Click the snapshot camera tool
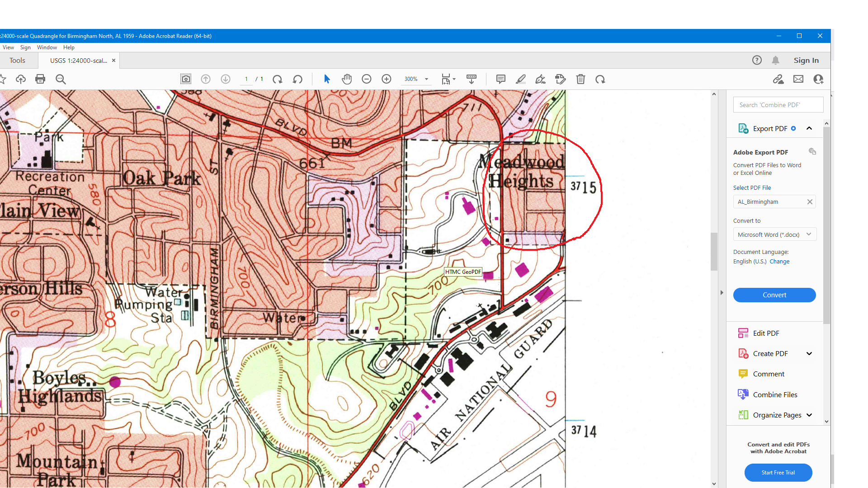This screenshot has height=488, width=868. coord(186,79)
